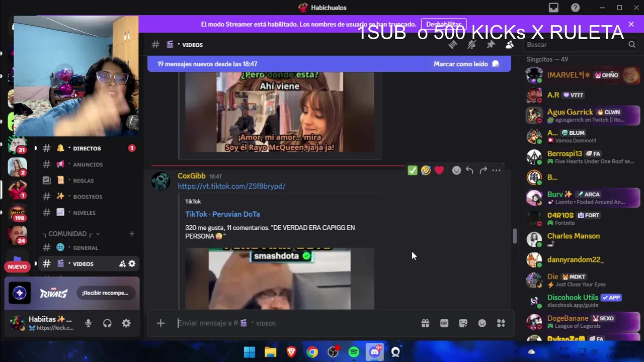The height and width of the screenshot is (362, 644).
Task: Open the Discord inbox icon in title bar
Action: coord(553,8)
